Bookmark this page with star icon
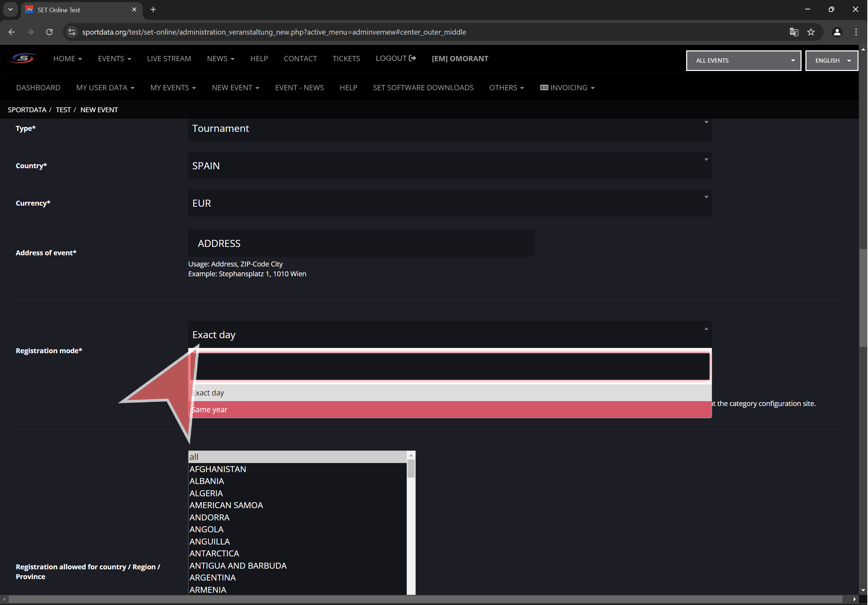Screen dimensions: 868x605 point(811,32)
